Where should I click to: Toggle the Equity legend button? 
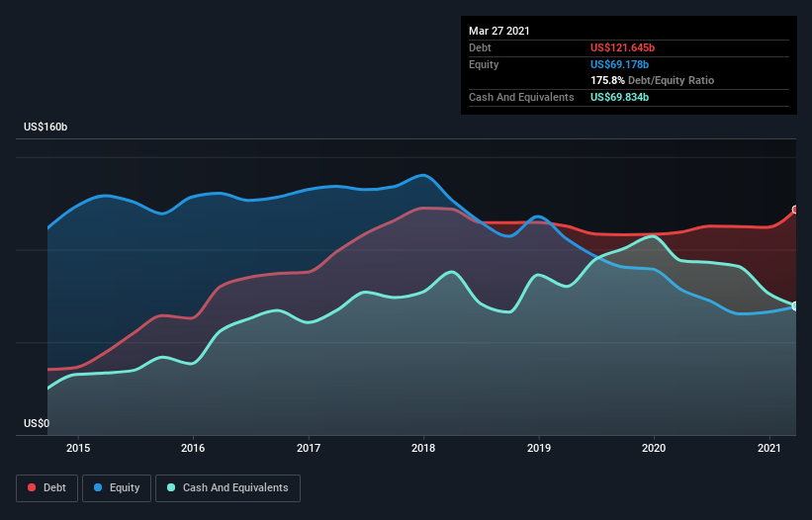coord(117,488)
